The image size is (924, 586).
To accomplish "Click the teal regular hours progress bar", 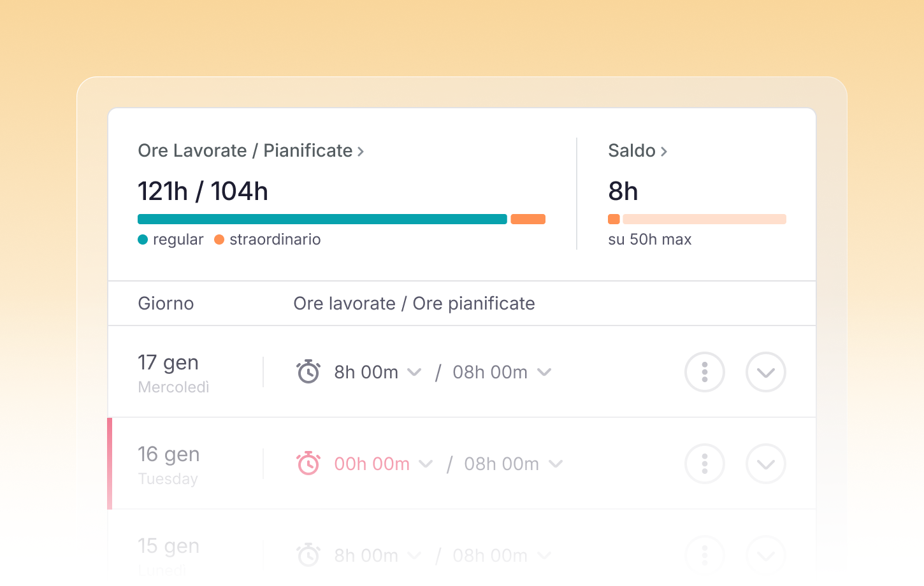I will coord(322,219).
